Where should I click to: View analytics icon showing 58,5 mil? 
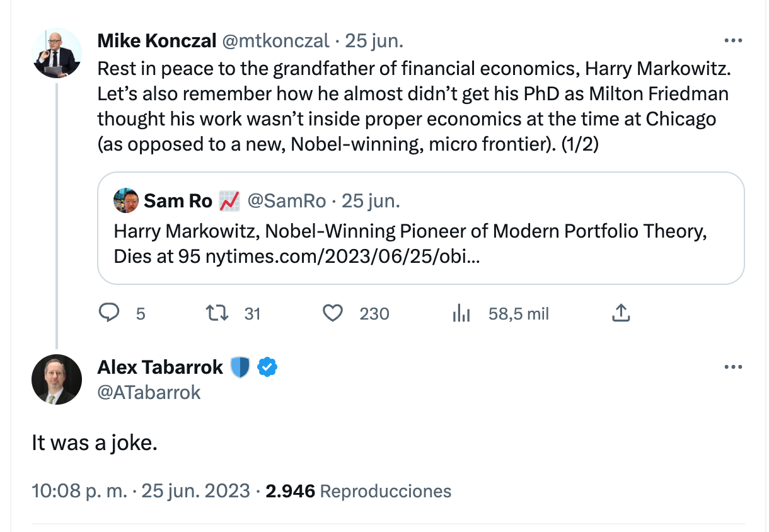click(x=462, y=313)
